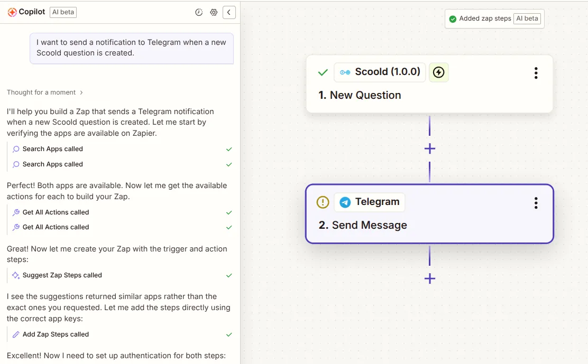Open the three-dot menu on the Scoold step

(536, 73)
